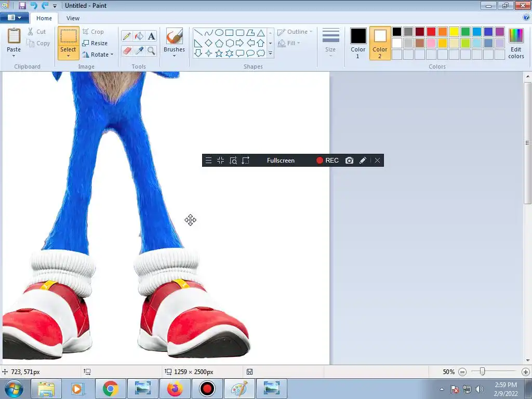Pick the Five-point star shape
The image size is (532, 399).
pos(219,54)
